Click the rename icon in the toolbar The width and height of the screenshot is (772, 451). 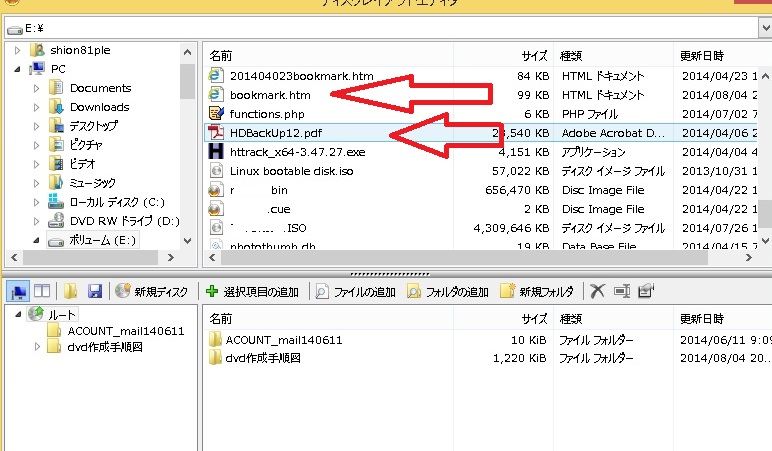pyautogui.click(x=622, y=291)
